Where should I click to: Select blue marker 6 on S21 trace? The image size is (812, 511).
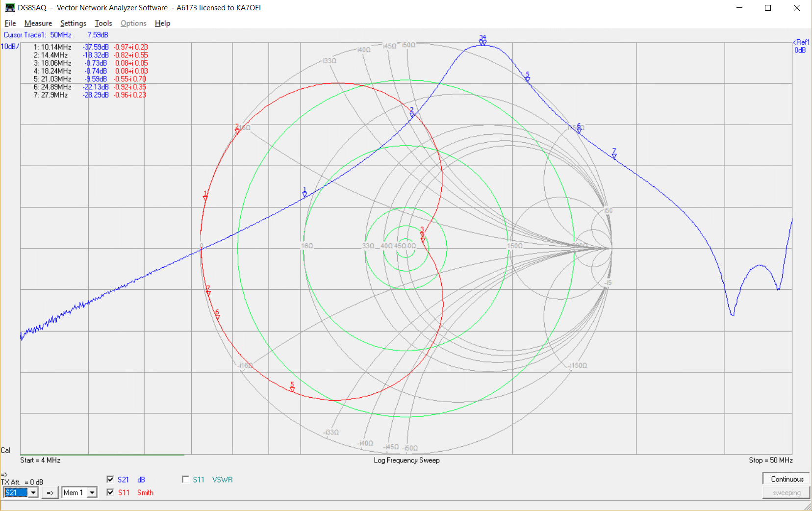pos(579,129)
